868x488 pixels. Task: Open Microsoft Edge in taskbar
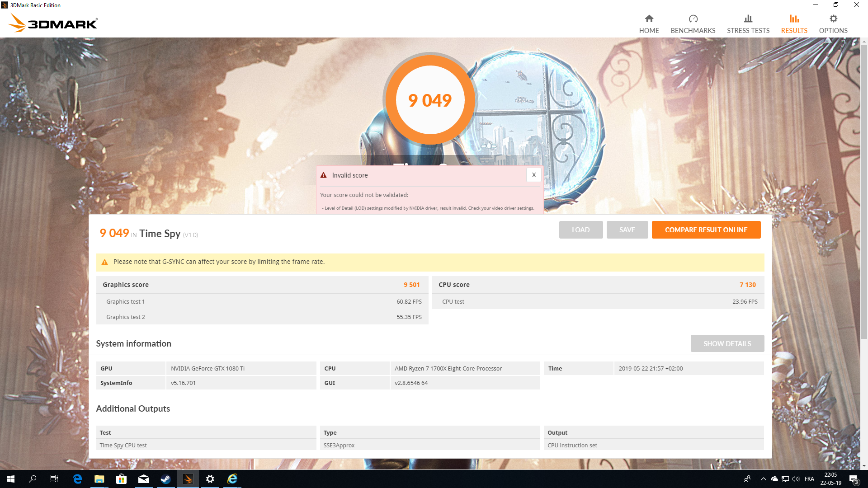[77, 479]
